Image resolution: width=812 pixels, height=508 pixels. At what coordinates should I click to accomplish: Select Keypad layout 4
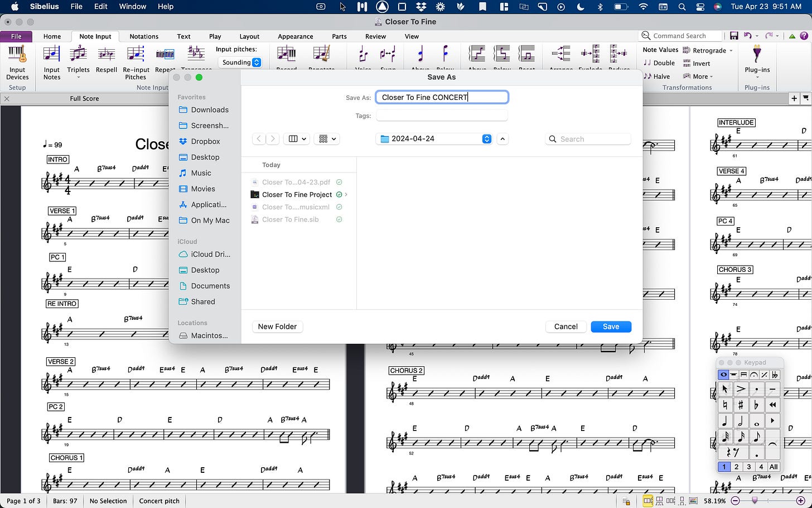pos(761,467)
